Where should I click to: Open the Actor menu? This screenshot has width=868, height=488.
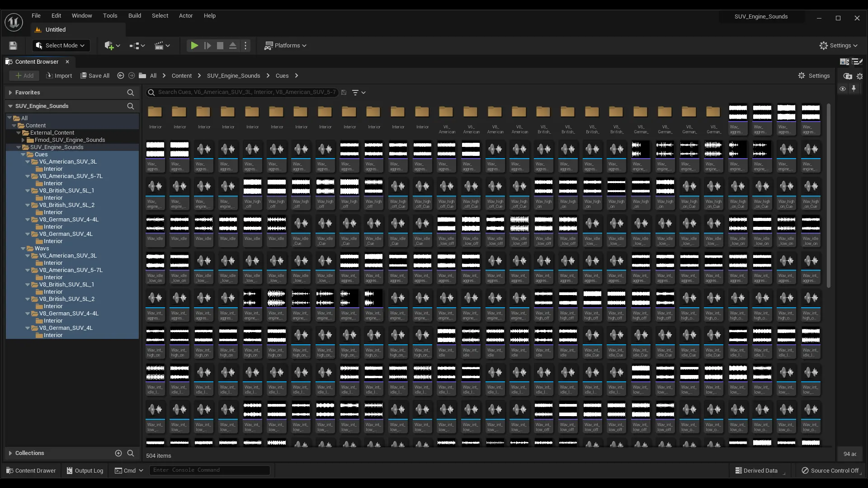(x=186, y=16)
